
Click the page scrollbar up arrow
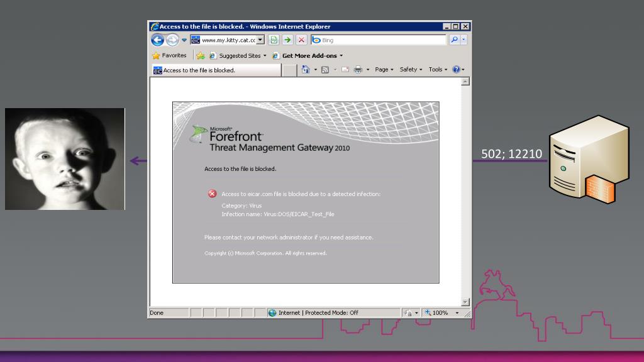pyautogui.click(x=465, y=81)
